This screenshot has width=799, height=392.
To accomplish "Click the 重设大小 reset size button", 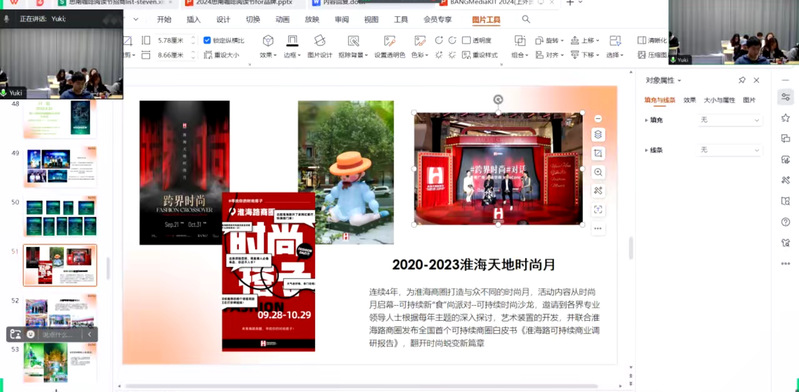I will pos(222,55).
